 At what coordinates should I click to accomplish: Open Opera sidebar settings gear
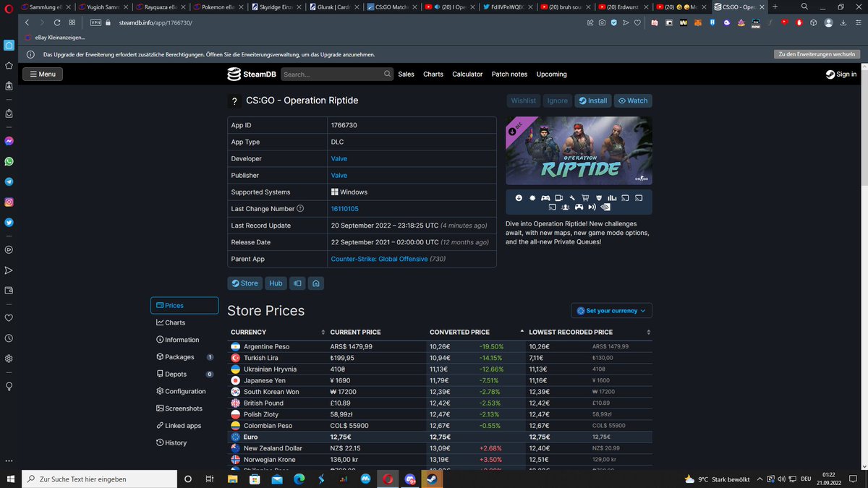[x=9, y=359]
